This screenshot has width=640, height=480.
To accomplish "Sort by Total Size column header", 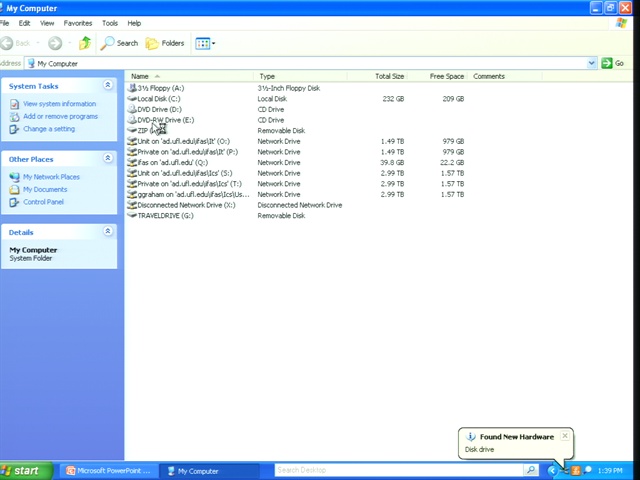I will coord(378,76).
